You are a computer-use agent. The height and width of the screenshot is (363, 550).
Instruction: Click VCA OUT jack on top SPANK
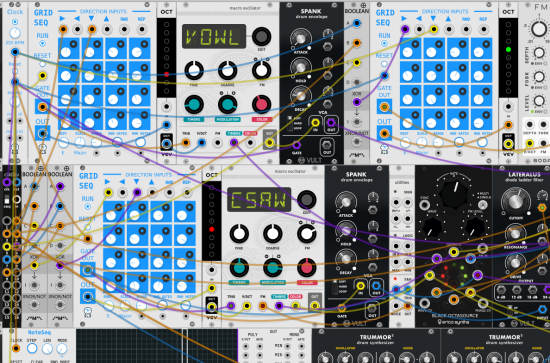tap(331, 123)
